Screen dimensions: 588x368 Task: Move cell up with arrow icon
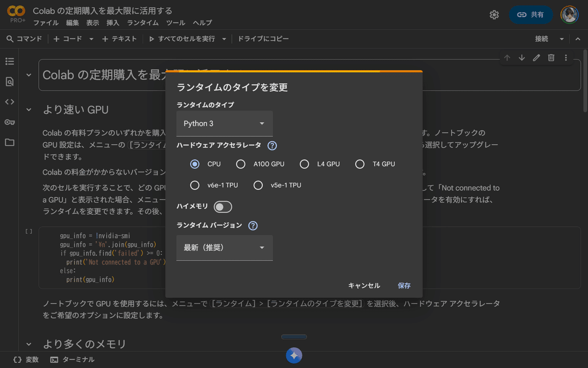[x=507, y=58]
